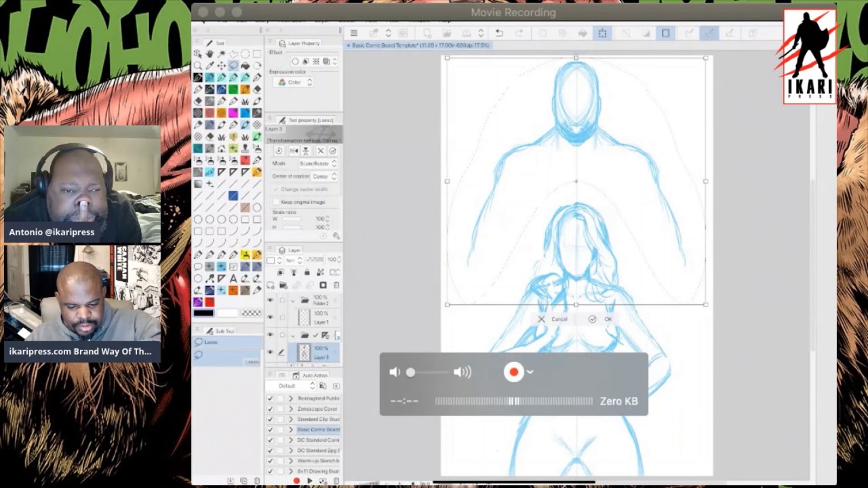
Task: Play the selected Auto Action
Action: (x=309, y=481)
